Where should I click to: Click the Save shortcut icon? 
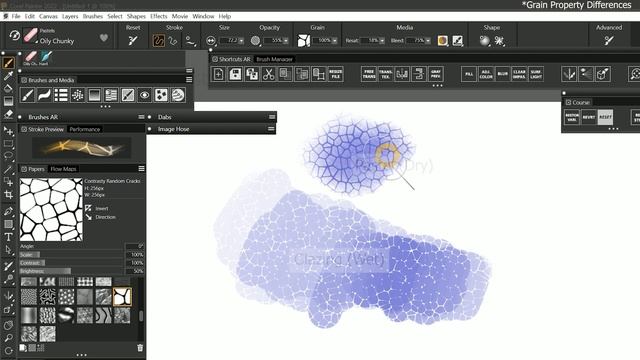pos(235,74)
